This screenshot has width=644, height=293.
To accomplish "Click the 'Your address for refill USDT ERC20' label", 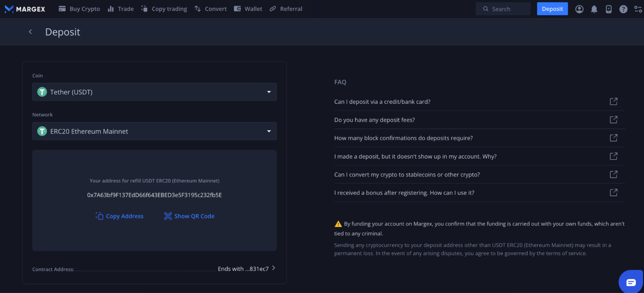I will (x=154, y=181).
